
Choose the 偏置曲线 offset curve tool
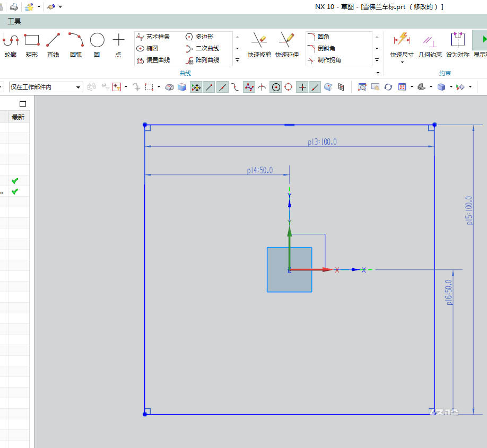click(153, 60)
